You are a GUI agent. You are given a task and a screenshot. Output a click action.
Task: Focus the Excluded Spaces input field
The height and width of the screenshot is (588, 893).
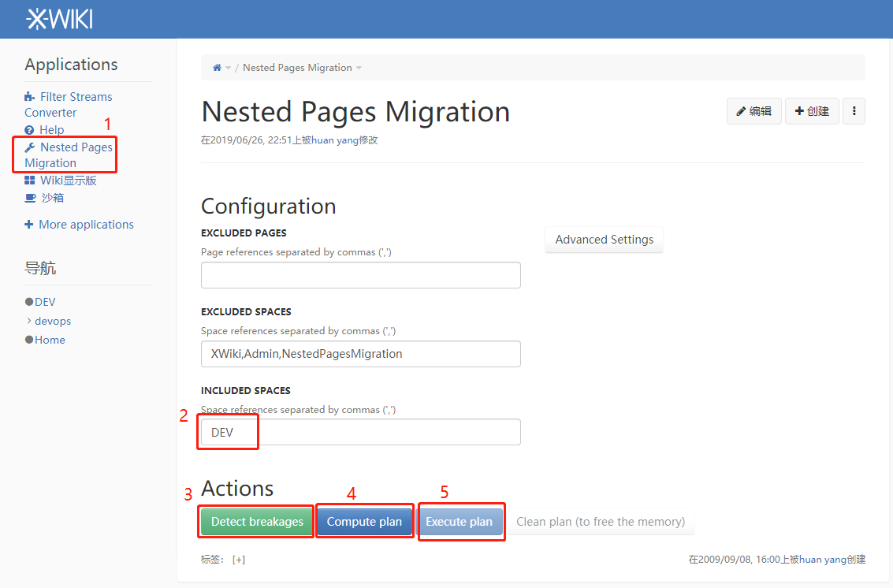(x=360, y=354)
